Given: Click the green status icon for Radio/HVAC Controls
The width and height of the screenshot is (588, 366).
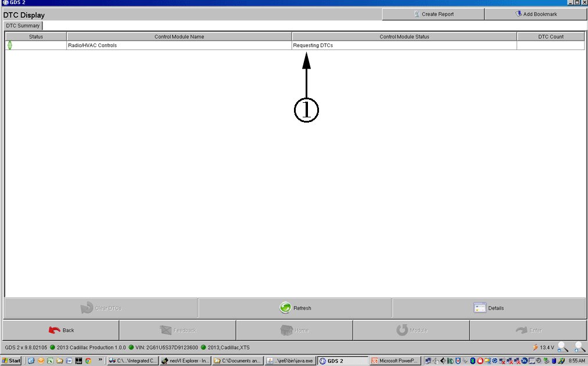Looking at the screenshot, I should pos(10,45).
